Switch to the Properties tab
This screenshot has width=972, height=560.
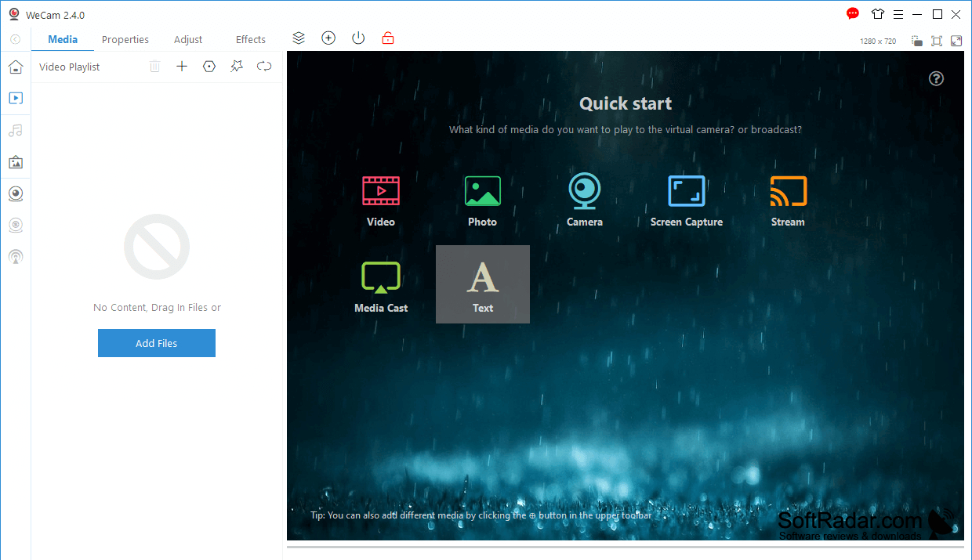tap(125, 39)
